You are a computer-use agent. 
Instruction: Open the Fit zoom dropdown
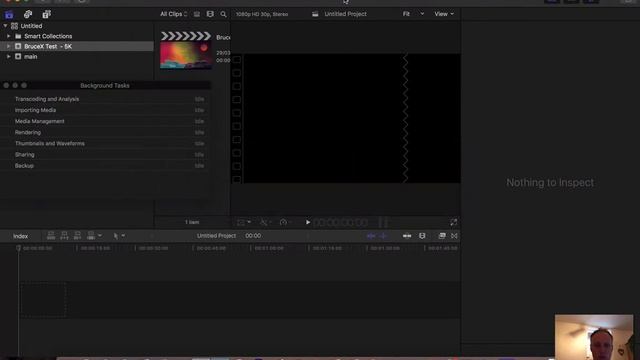tap(413, 14)
